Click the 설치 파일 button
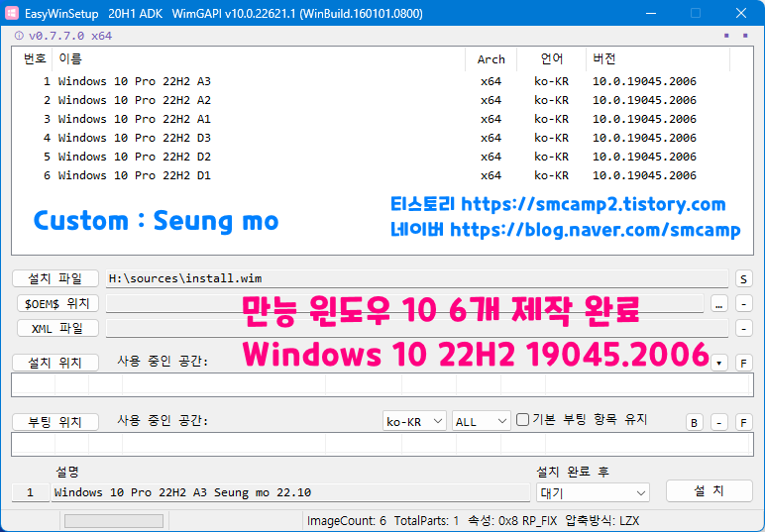 [x=55, y=278]
